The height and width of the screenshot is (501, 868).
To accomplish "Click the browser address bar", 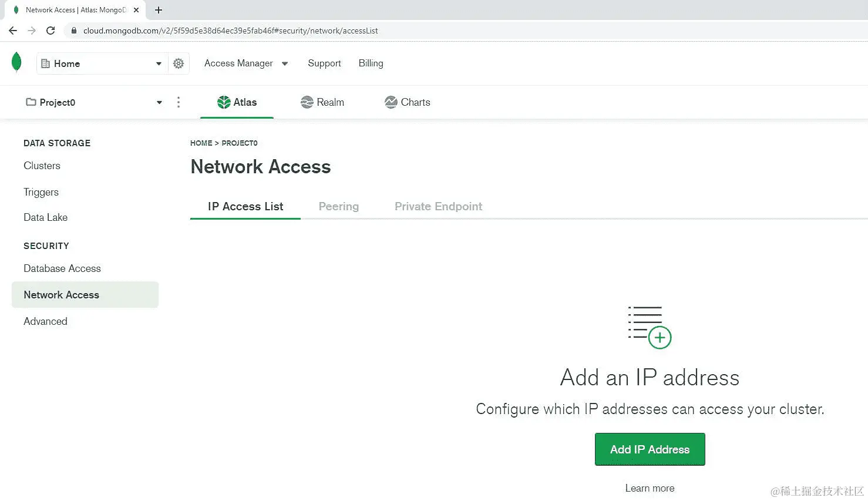I will (x=235, y=30).
